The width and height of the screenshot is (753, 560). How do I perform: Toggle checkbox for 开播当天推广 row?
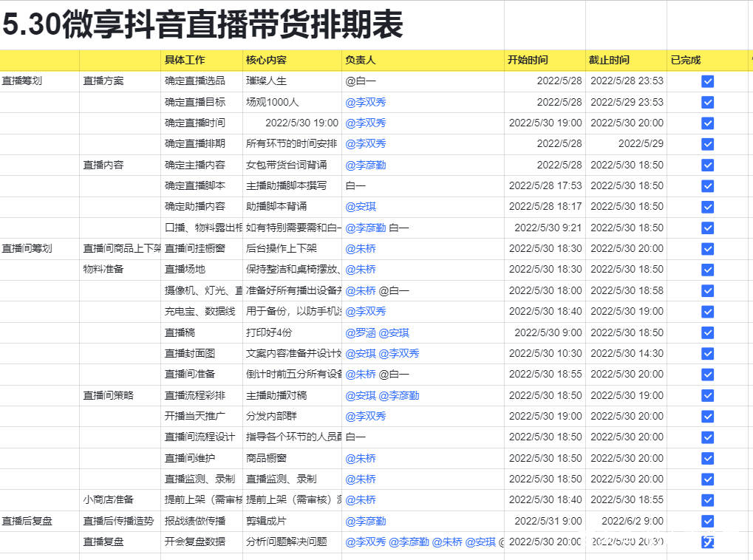(707, 417)
